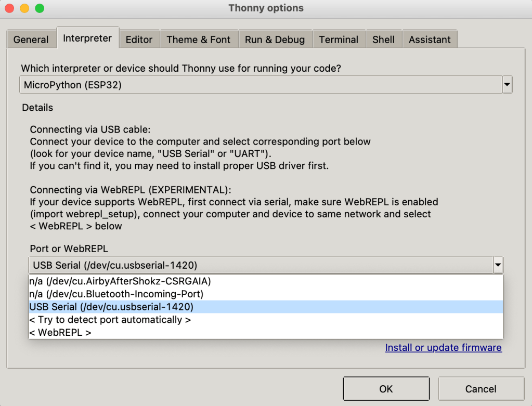Select Try to detect port automatically

pos(110,320)
